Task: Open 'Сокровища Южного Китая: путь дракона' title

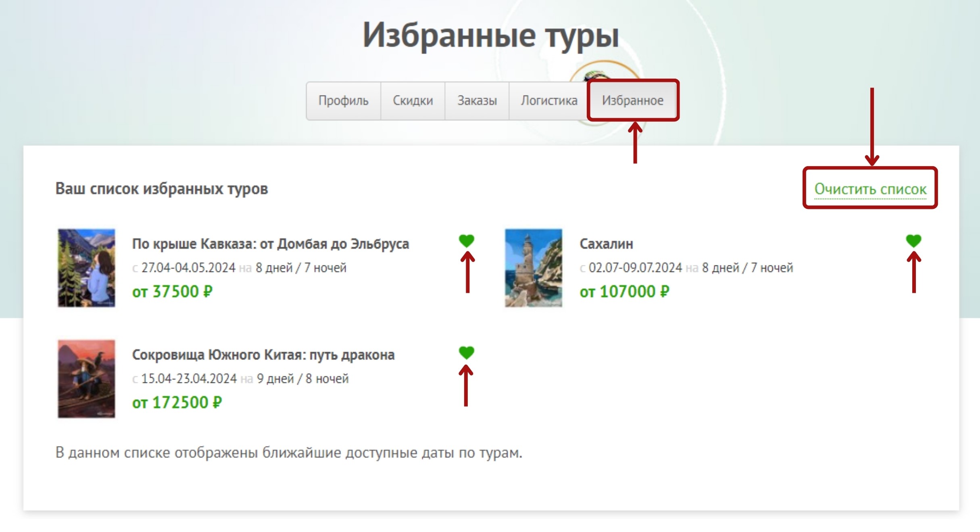Action: click(x=263, y=355)
